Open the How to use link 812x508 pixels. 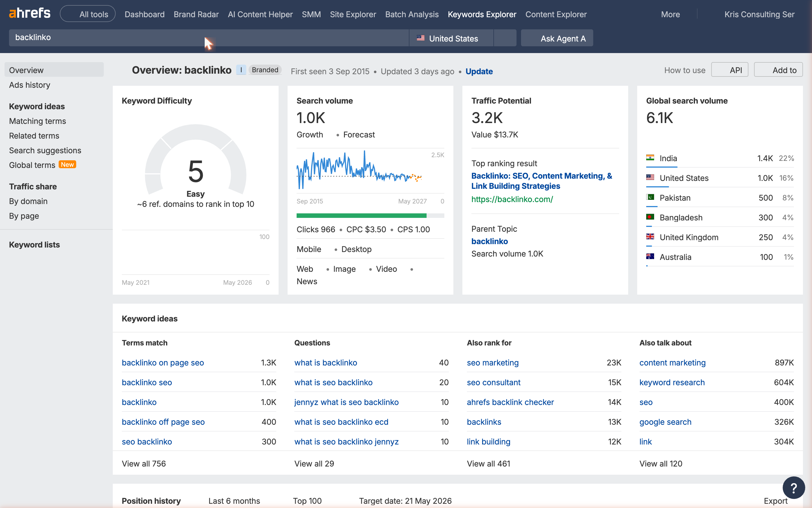click(685, 70)
